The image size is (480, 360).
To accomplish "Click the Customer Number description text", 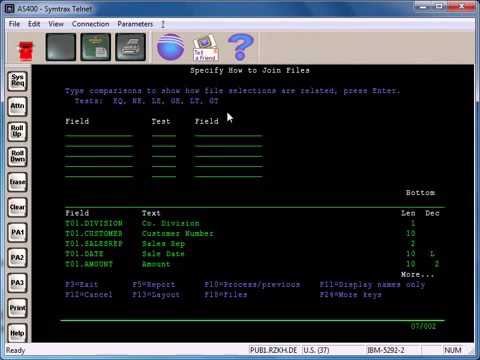I will pyautogui.click(x=178, y=234).
